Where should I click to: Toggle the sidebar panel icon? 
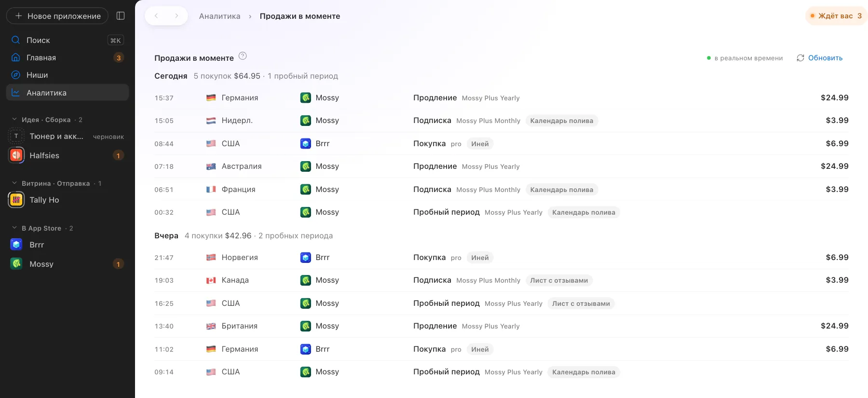121,16
